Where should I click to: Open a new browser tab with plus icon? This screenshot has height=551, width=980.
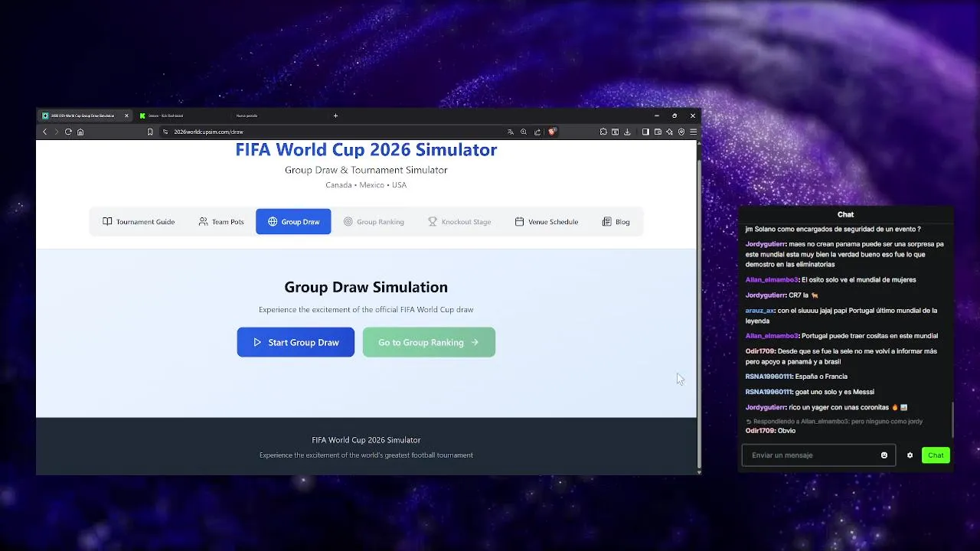pyautogui.click(x=335, y=116)
